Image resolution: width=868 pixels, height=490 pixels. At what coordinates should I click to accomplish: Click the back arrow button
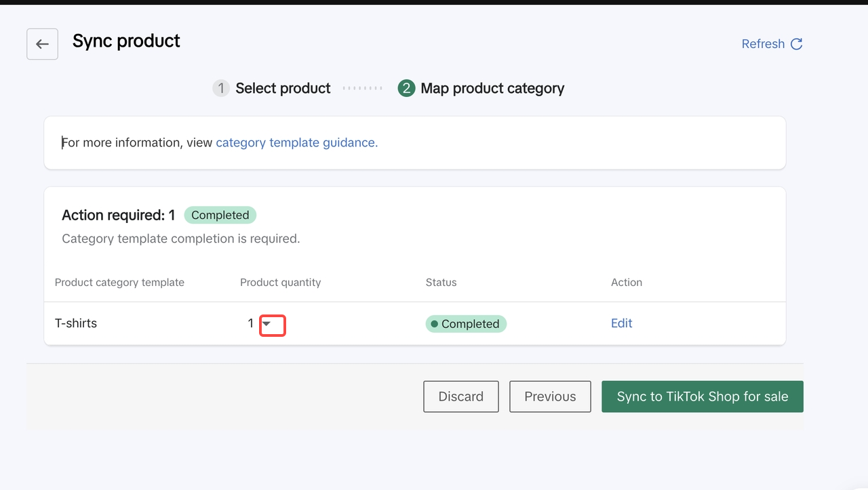click(x=42, y=44)
